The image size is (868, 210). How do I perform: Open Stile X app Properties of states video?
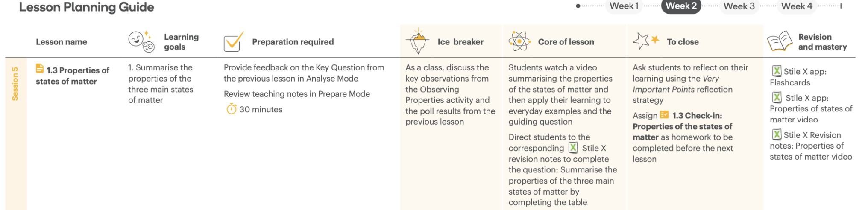[811, 109]
